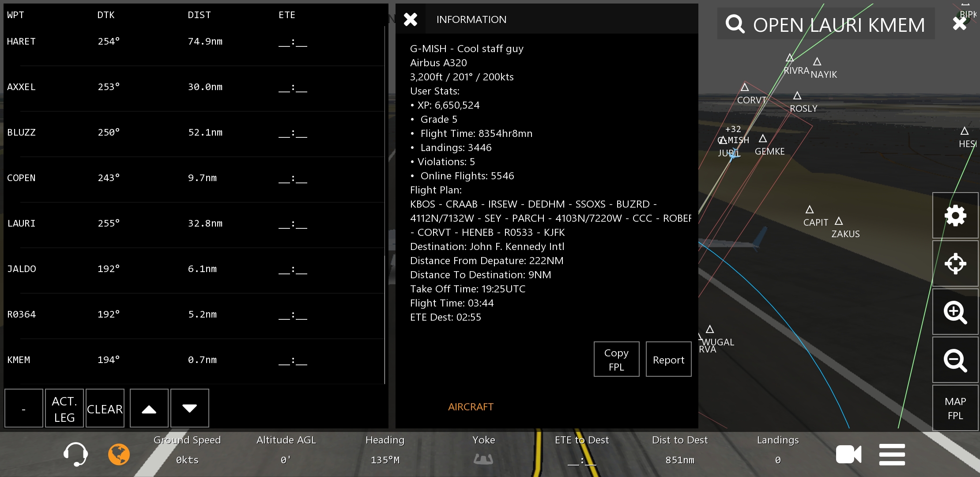The height and width of the screenshot is (477, 980).
Task: Open the hamburger main menu
Action: 892,454
